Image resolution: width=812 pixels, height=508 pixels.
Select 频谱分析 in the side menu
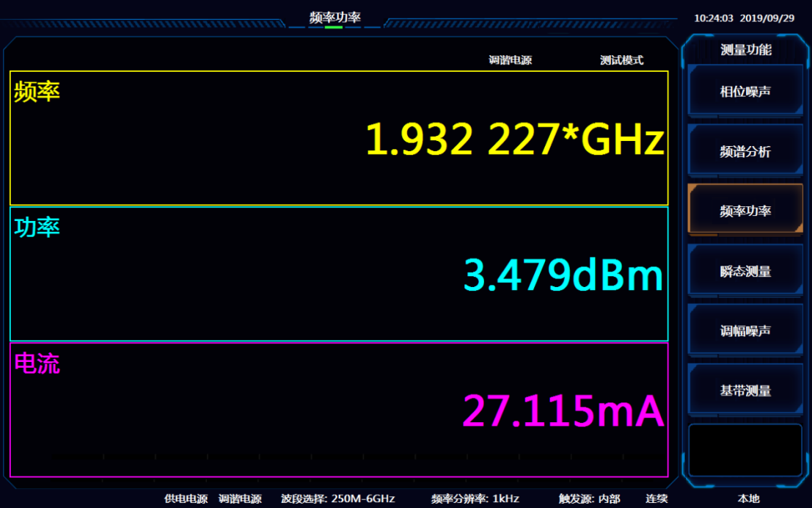click(x=745, y=152)
